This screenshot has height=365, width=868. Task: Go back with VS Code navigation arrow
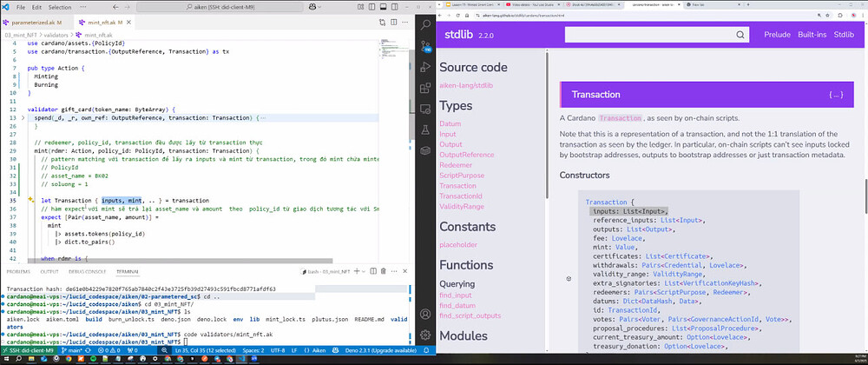115,7
